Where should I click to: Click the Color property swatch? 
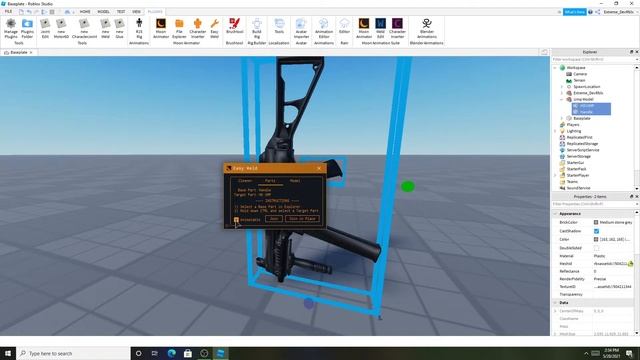tap(596, 239)
